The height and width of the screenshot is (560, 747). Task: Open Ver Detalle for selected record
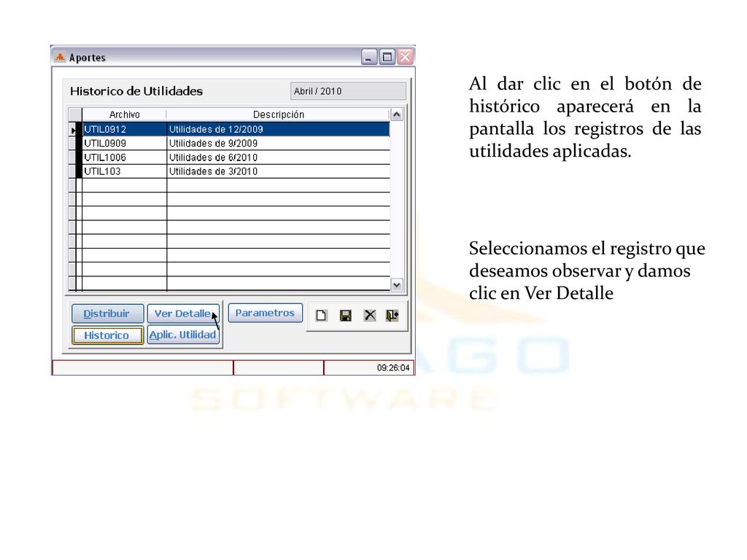183,314
